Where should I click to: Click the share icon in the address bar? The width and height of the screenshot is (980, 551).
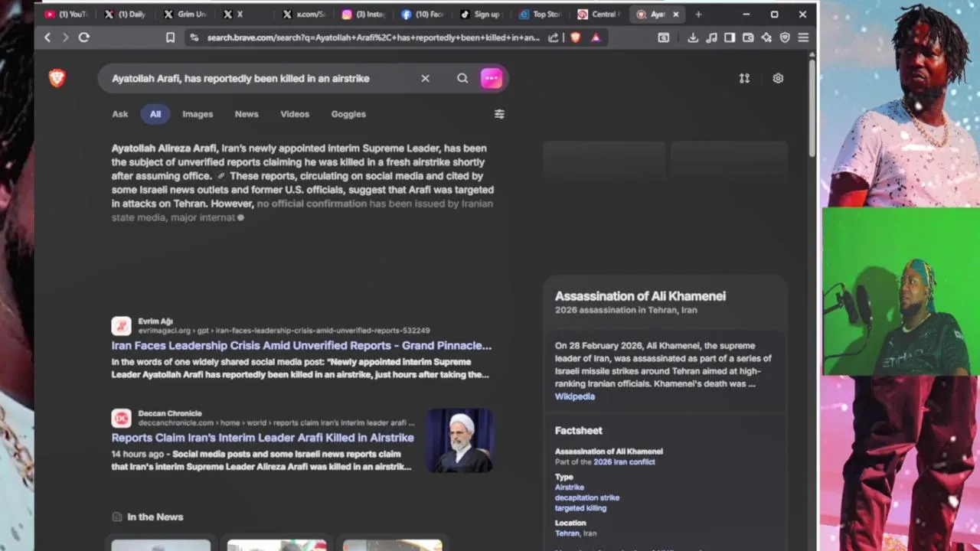tap(554, 37)
